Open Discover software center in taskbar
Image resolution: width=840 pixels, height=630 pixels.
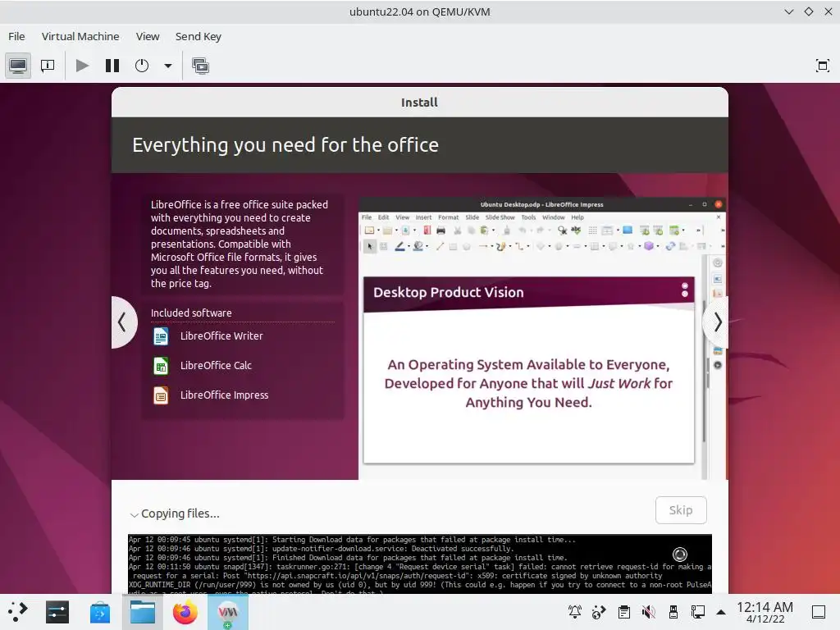[99, 612]
